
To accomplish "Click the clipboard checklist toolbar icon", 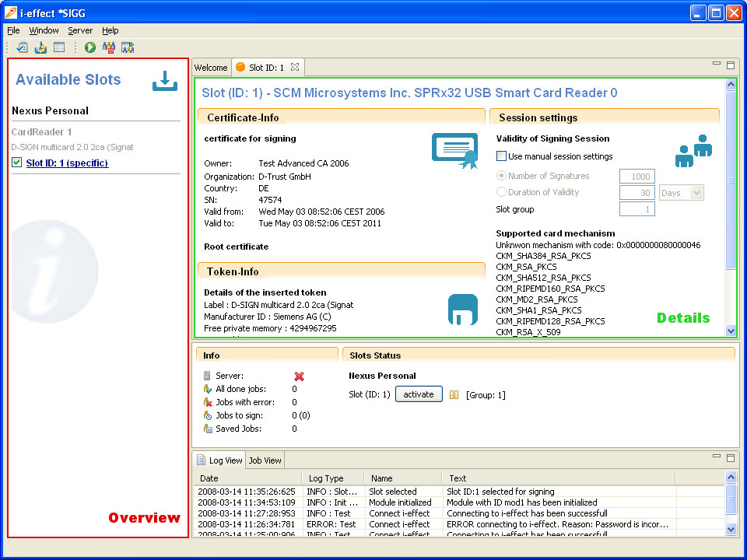I will click(x=23, y=47).
